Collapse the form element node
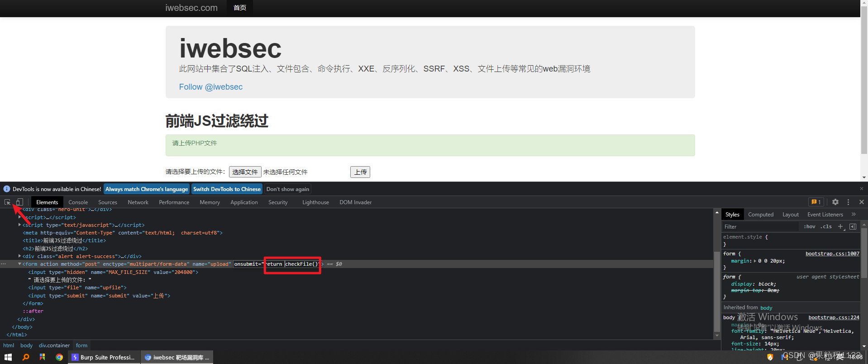Viewport: 868px width, 364px height. coord(19,264)
